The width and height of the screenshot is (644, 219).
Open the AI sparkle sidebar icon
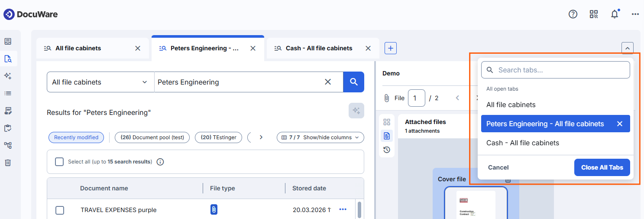click(8, 76)
